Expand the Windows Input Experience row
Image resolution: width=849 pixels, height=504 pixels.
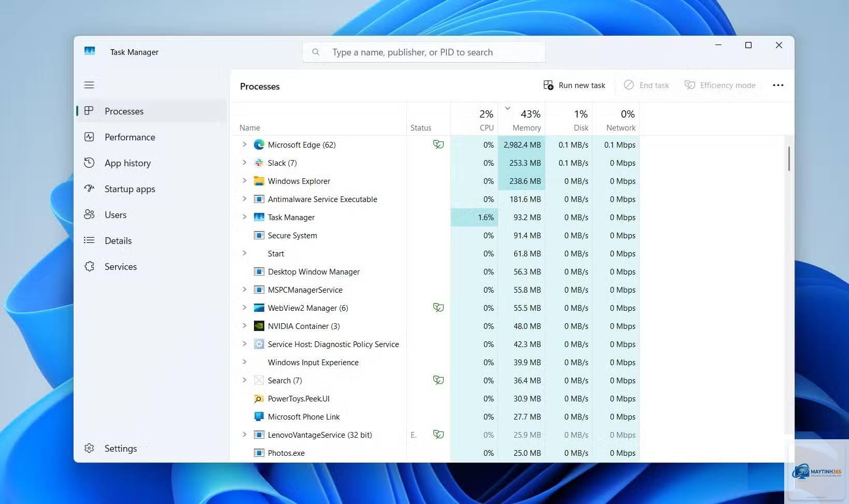click(x=244, y=362)
